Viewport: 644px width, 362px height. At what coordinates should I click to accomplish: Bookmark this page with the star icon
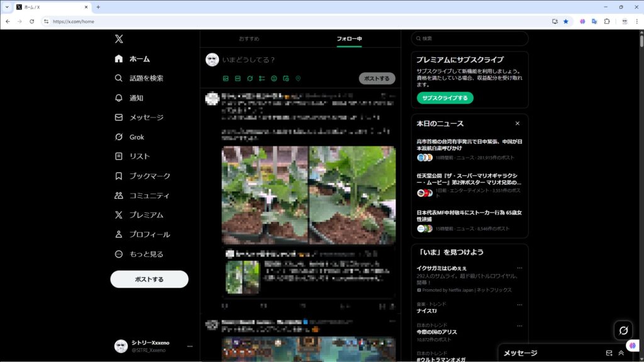tap(565, 21)
